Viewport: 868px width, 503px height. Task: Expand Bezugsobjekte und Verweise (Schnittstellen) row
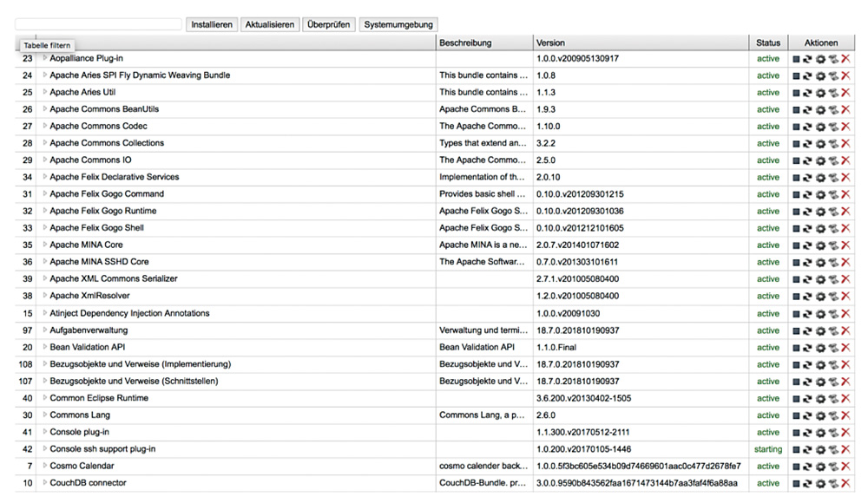point(45,381)
